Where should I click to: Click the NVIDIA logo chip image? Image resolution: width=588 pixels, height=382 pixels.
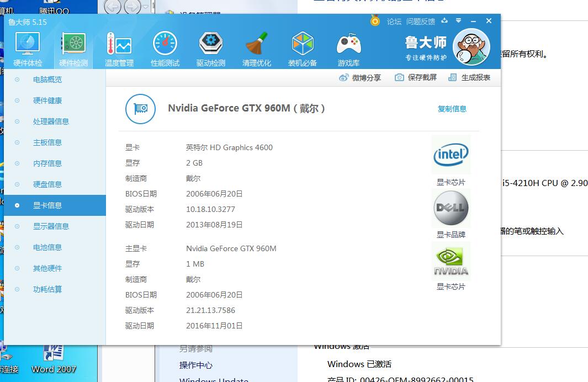451,261
